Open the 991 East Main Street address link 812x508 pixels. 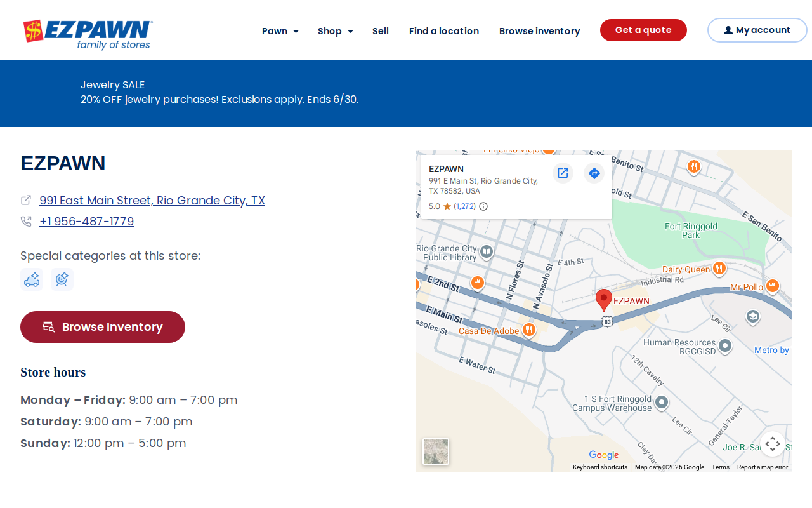click(x=152, y=201)
